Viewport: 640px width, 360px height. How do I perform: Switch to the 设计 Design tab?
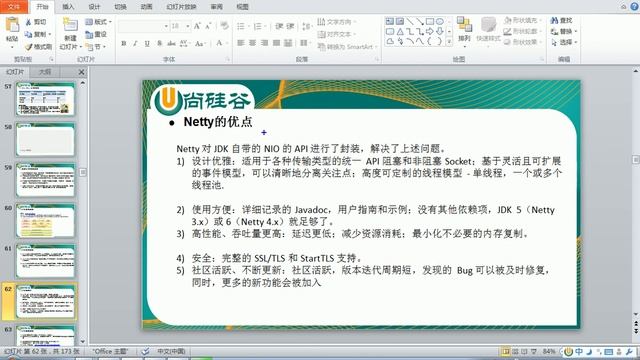point(94,7)
